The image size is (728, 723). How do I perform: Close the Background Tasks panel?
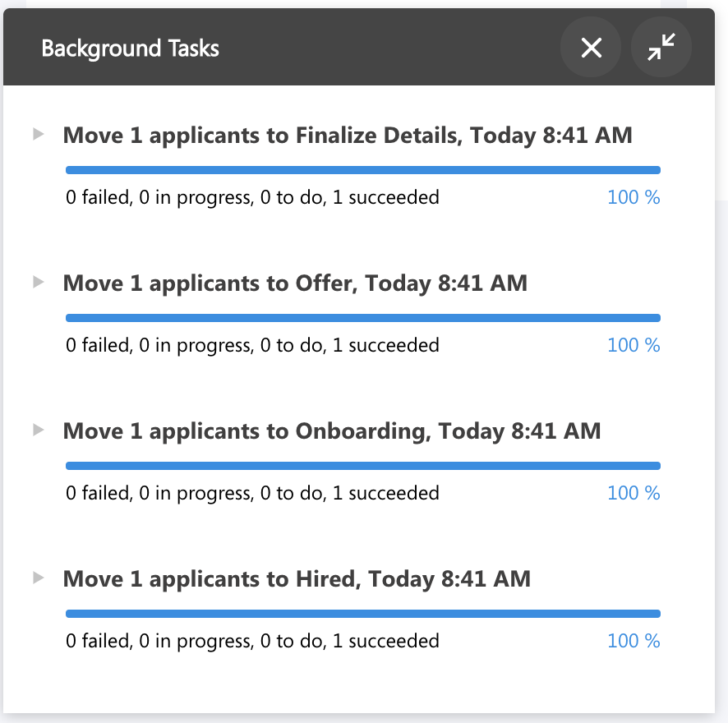[x=591, y=48]
